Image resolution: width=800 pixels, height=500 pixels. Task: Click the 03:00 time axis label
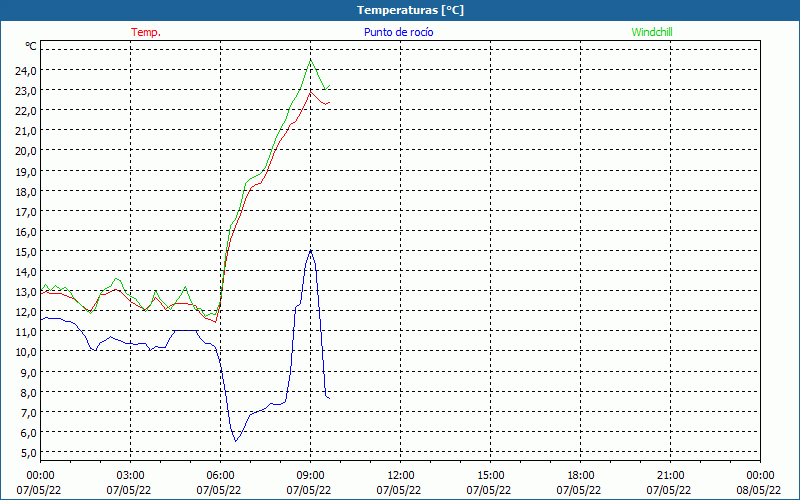pyautogui.click(x=131, y=476)
